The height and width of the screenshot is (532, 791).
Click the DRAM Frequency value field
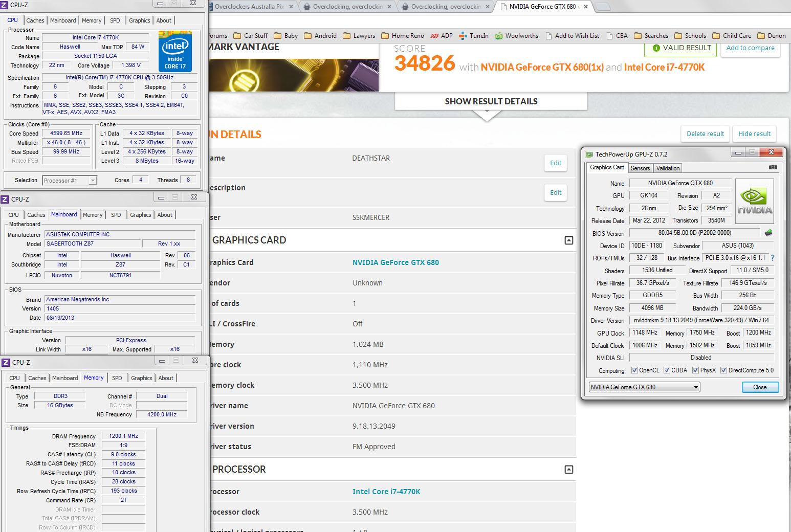coord(123,436)
